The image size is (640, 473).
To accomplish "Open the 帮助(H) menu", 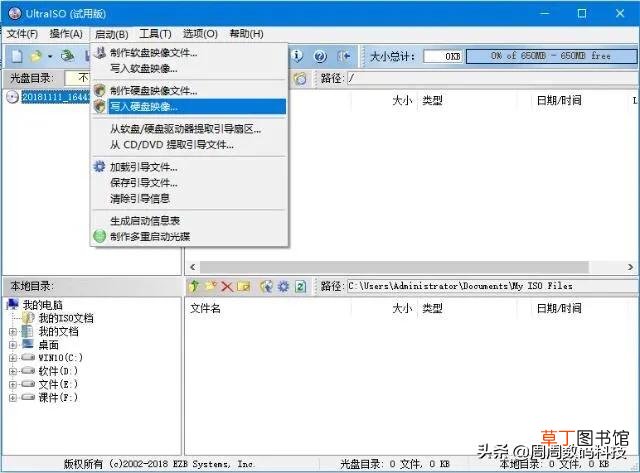I will click(x=246, y=34).
